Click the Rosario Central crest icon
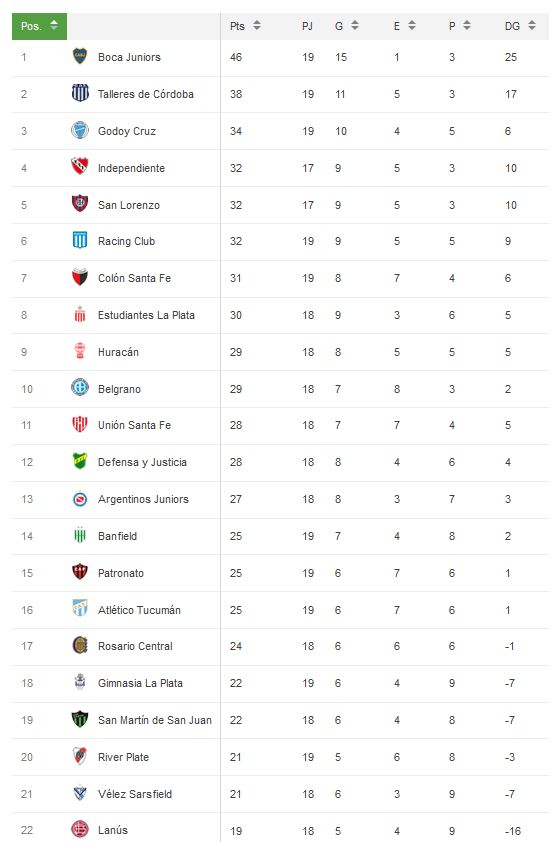This screenshot has height=842, width=559. [x=80, y=645]
